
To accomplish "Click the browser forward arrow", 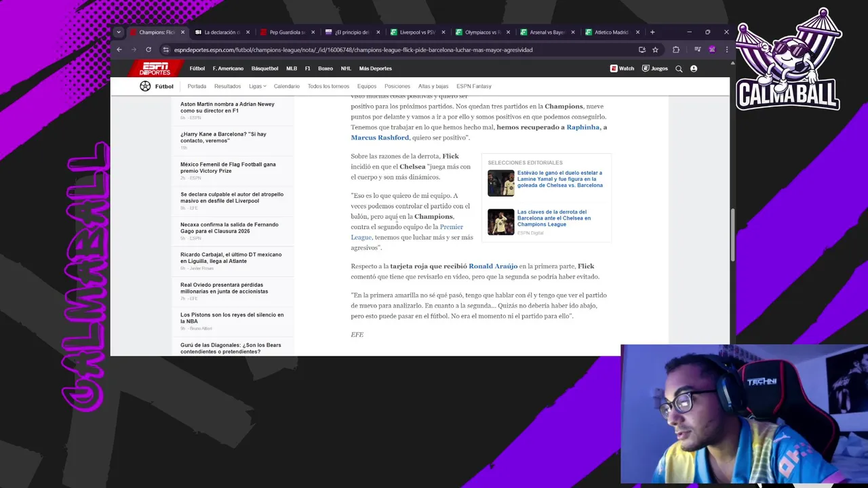I will click(134, 49).
